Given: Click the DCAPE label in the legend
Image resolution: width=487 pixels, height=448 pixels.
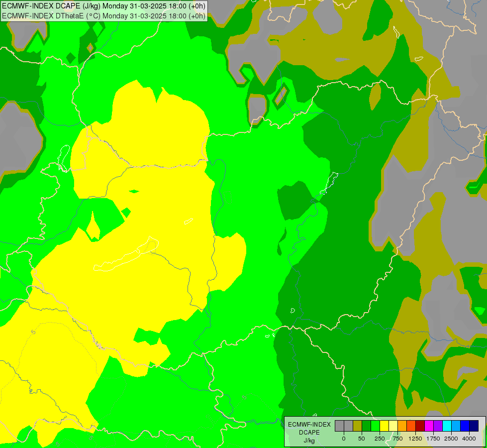Looking at the screenshot, I should (x=309, y=433).
